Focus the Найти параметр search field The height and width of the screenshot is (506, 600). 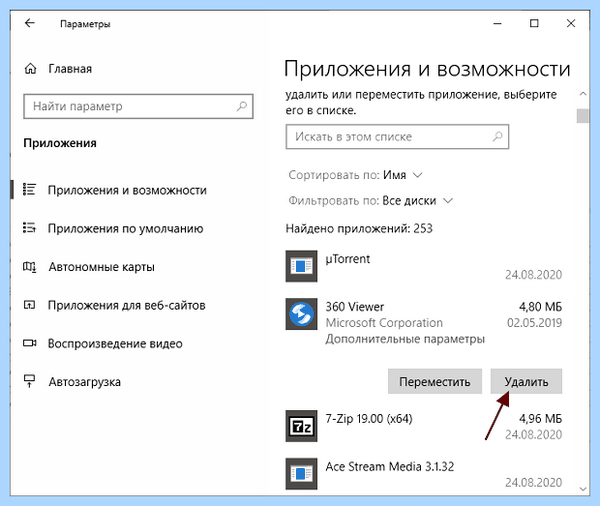click(138, 106)
